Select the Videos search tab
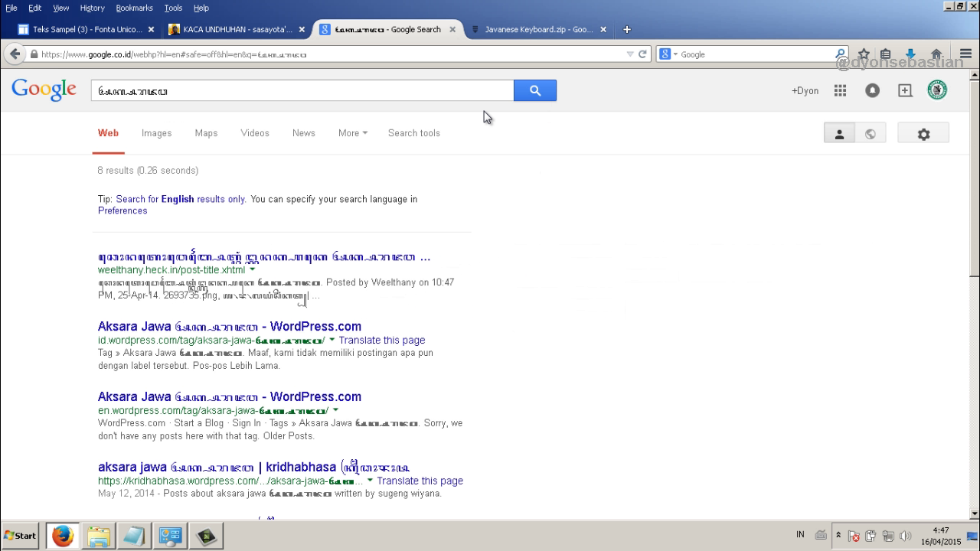The width and height of the screenshot is (980, 551). click(x=255, y=133)
